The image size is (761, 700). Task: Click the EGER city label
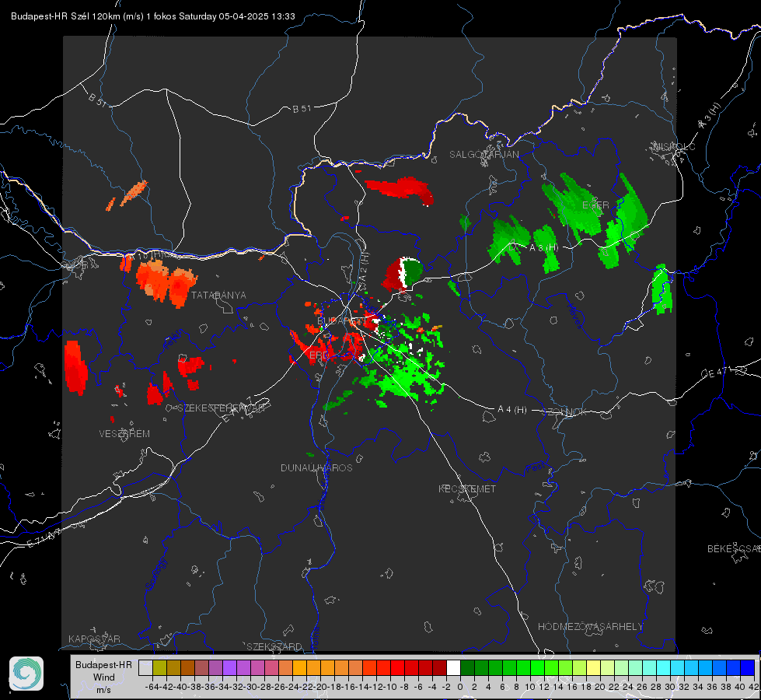[x=595, y=205]
